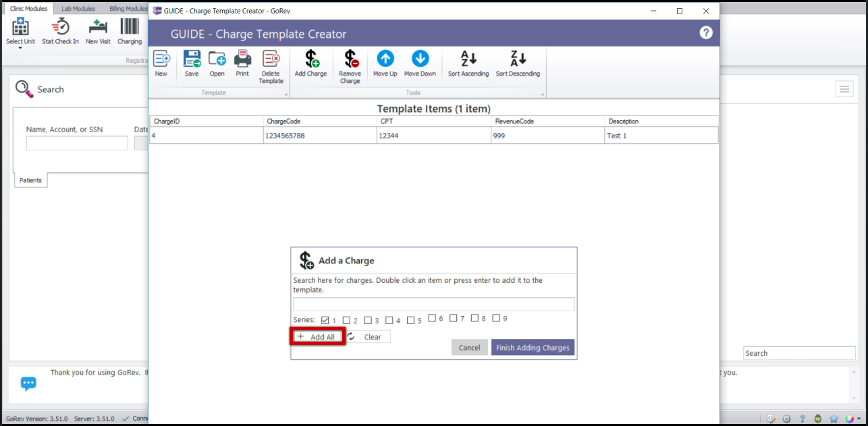Screen dimensions: 868x426
Task: Click the charge search input field
Action: click(x=434, y=304)
